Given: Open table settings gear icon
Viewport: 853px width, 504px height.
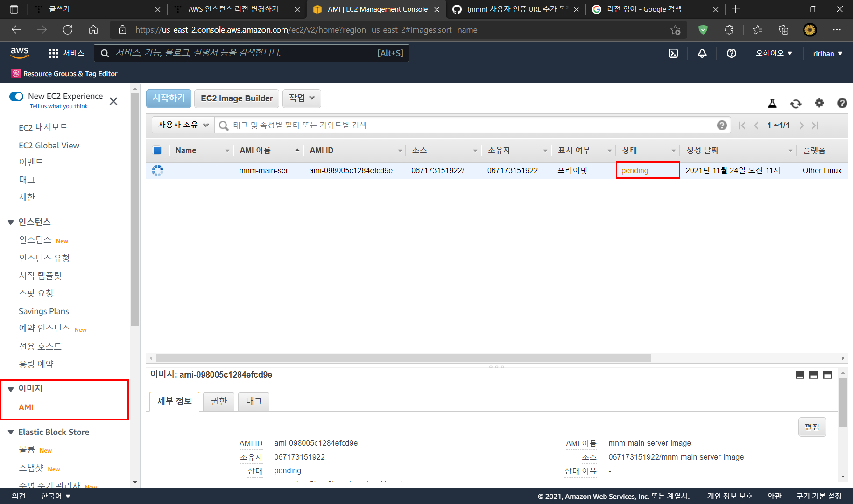Looking at the screenshot, I should [819, 103].
